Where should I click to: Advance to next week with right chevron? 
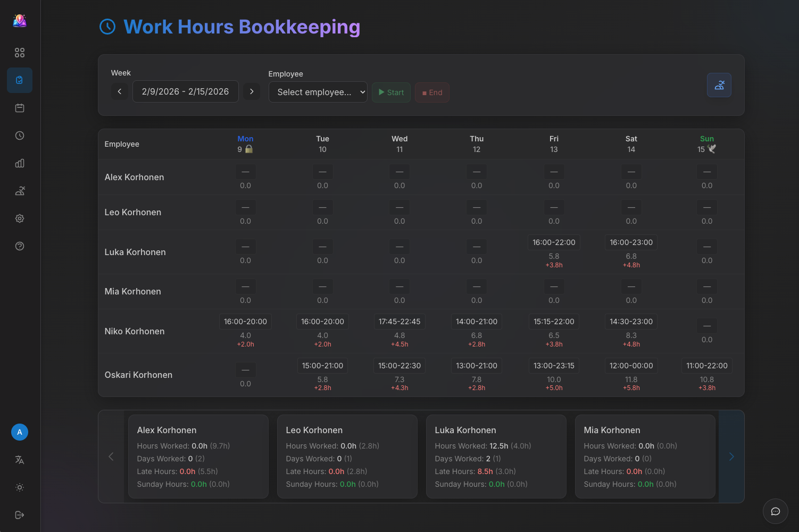tap(252, 91)
